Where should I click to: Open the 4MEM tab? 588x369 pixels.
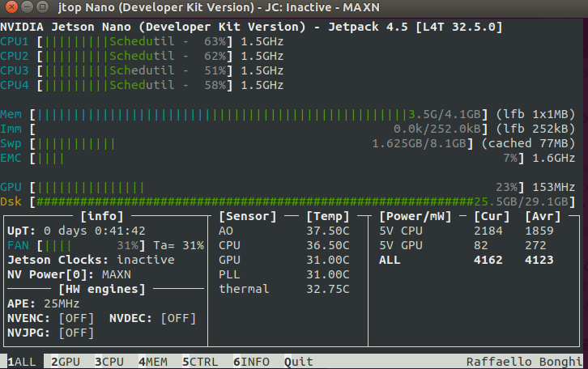[153, 362]
